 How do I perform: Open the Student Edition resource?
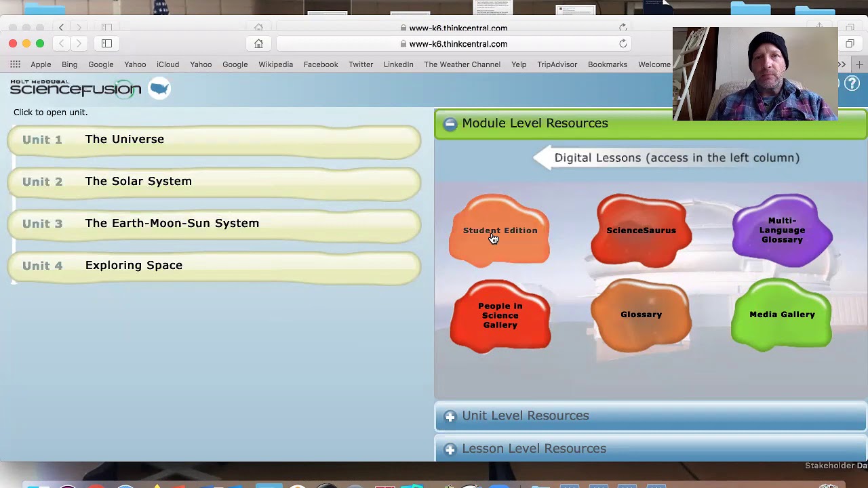pos(500,230)
